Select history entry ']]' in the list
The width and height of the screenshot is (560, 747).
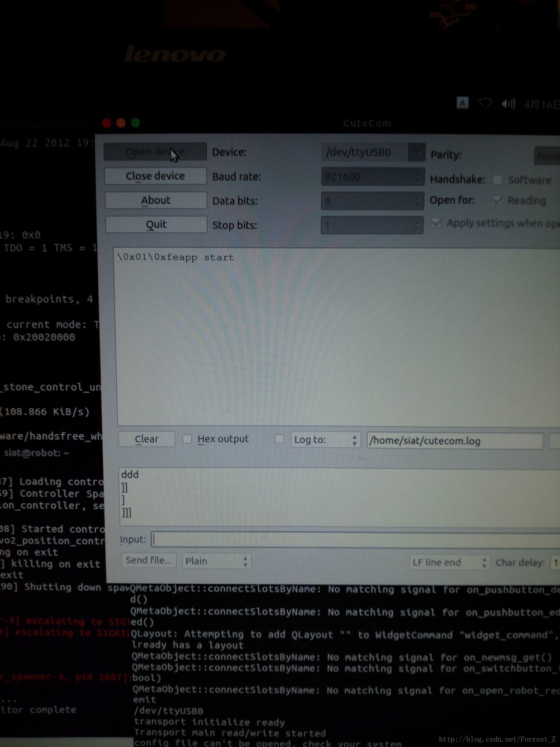(124, 487)
